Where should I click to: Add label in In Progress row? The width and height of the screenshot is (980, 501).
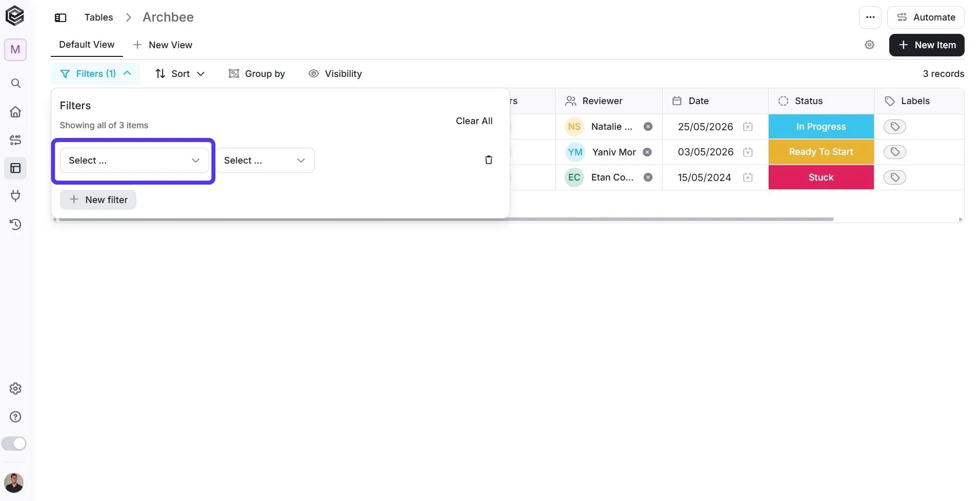[895, 127]
